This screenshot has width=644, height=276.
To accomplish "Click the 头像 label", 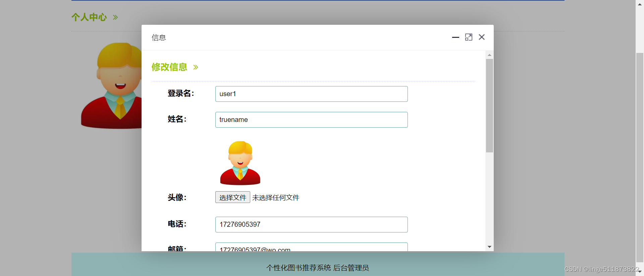I will [x=177, y=198].
